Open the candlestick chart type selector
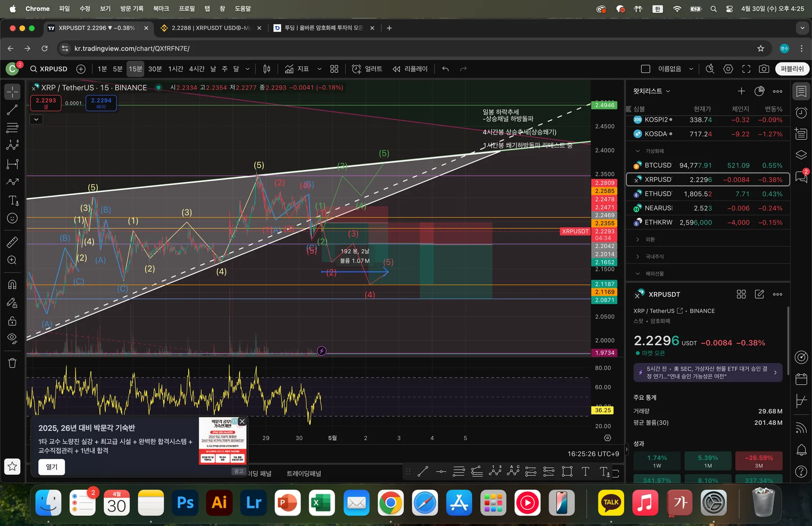 [267, 69]
